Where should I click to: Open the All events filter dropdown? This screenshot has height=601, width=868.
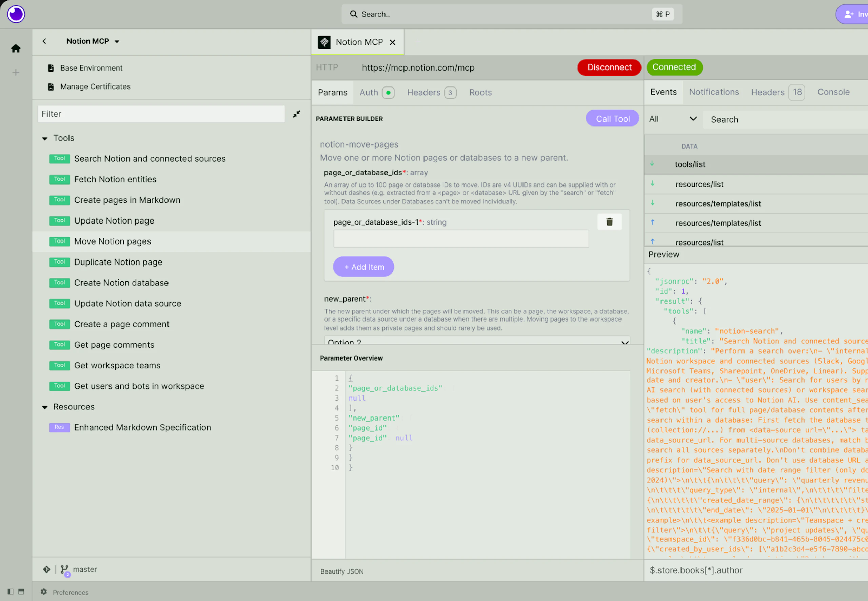pyautogui.click(x=672, y=119)
